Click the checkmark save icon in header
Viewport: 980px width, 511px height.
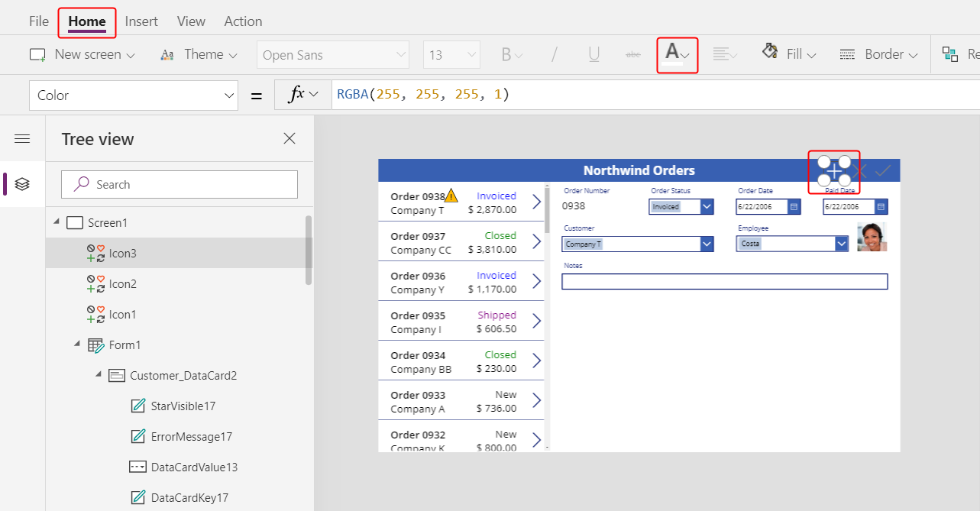(x=883, y=170)
